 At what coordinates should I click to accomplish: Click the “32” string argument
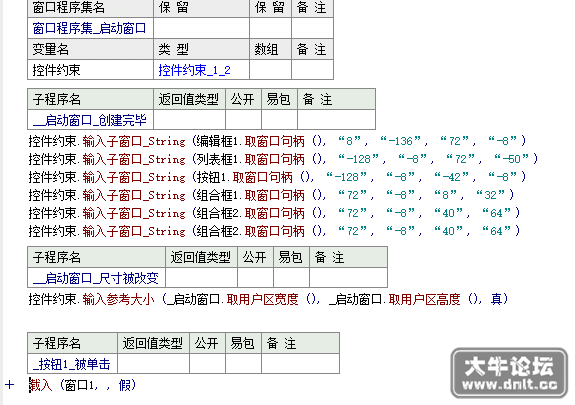coord(491,195)
